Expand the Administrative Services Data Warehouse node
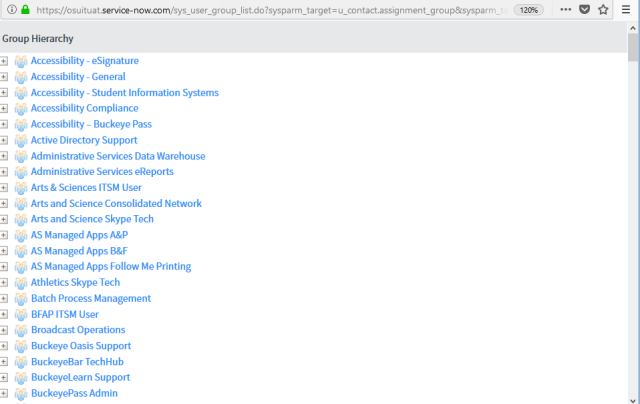This screenshot has height=404, width=640. [x=4, y=156]
